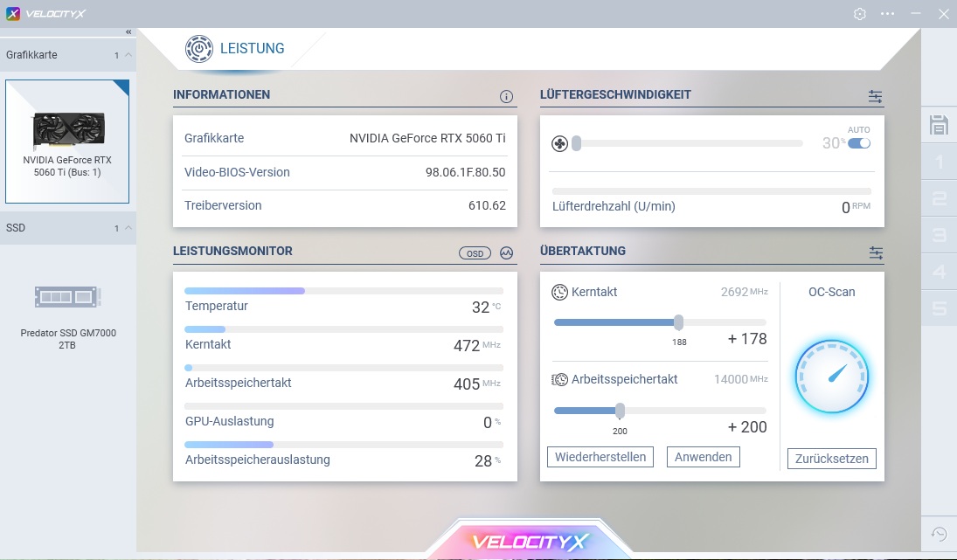Click the Arbeitsspeicherauslastung value 28 %

tap(488, 460)
